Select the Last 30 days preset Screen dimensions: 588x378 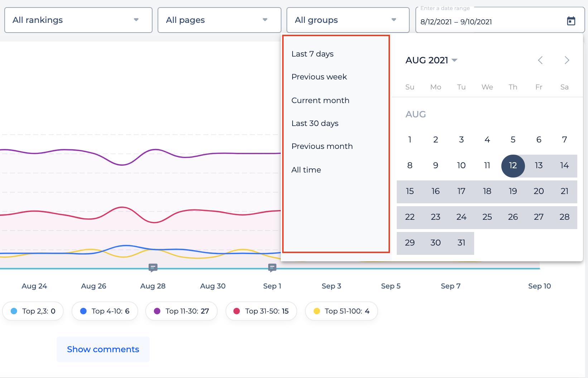(315, 123)
